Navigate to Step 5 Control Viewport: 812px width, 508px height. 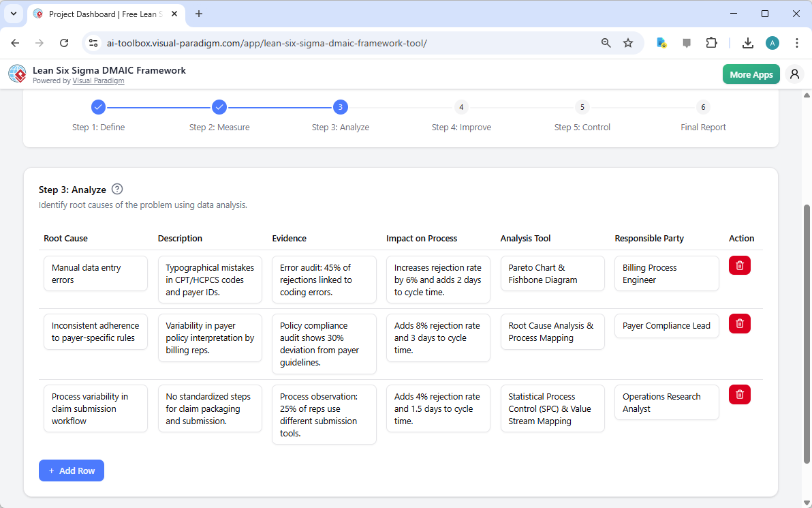click(582, 107)
